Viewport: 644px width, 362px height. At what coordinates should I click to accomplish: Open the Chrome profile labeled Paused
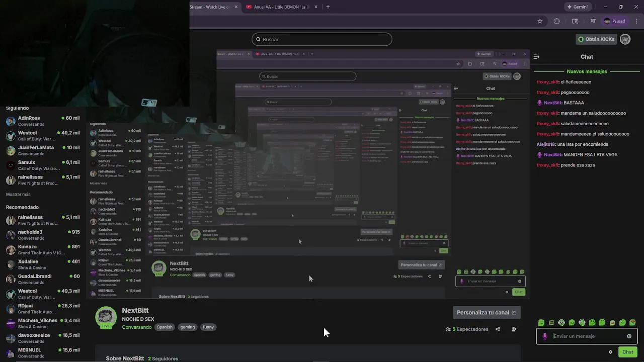pyautogui.click(x=615, y=21)
